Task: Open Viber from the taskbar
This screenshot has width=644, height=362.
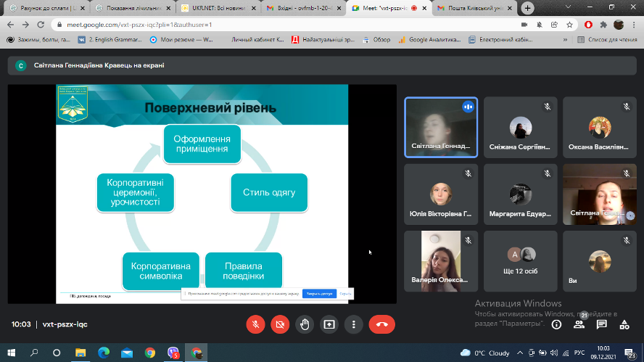Action: tap(173, 353)
